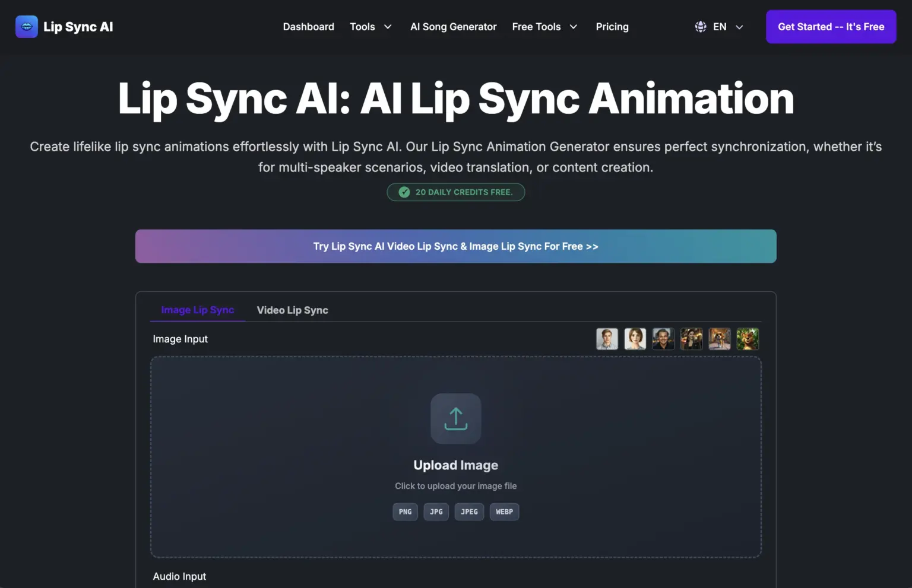This screenshot has width=912, height=588.
Task: Choose the smiling dark-haired man sample thumbnail
Action: pos(663,339)
